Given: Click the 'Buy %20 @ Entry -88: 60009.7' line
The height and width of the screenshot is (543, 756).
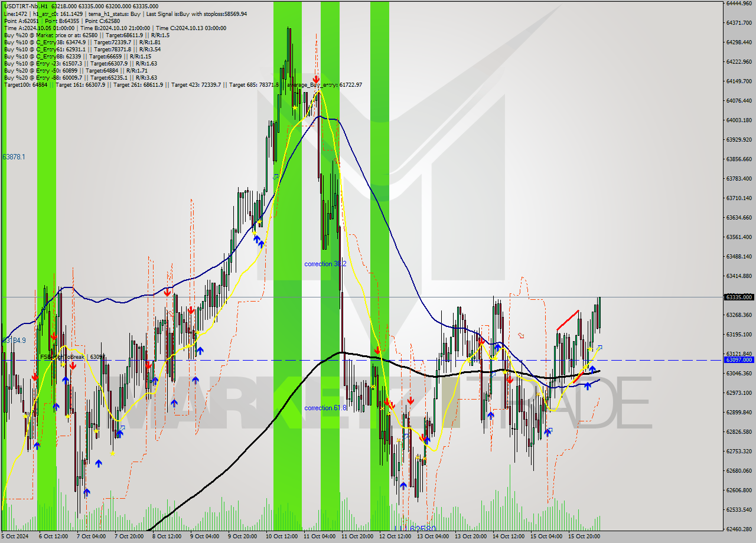Looking at the screenshot, I should pyautogui.click(x=80, y=77).
